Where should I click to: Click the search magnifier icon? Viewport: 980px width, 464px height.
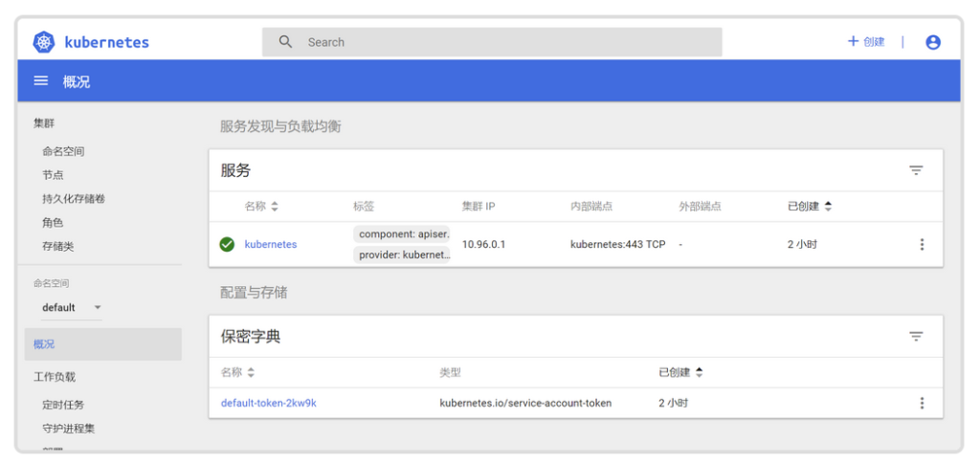pyautogui.click(x=285, y=42)
